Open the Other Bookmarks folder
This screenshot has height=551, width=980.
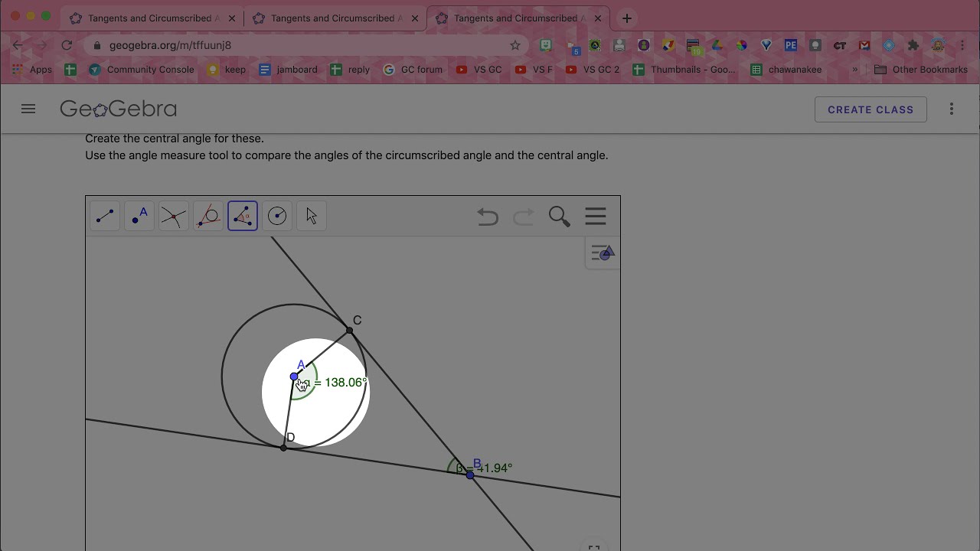[921, 70]
